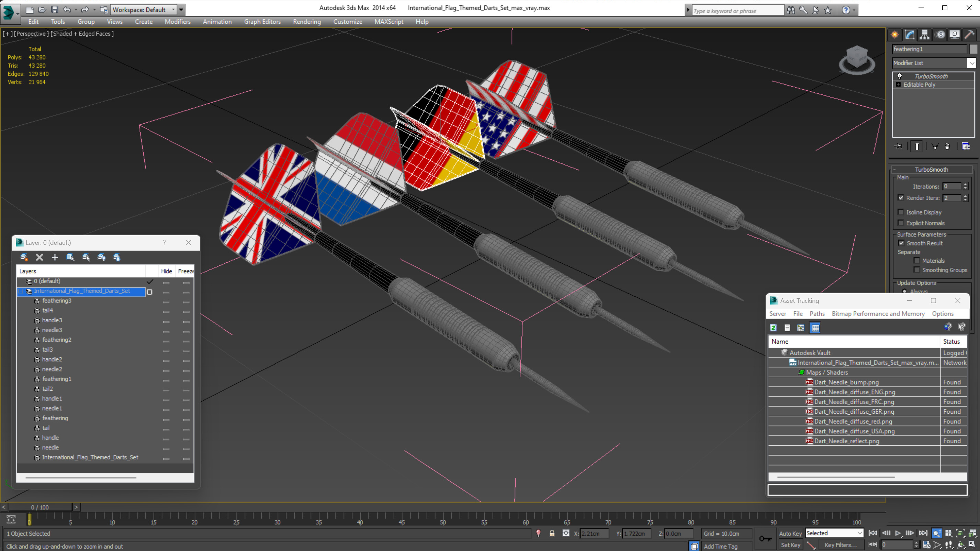Viewport: 980px width, 551px height.
Task: Open the Modify command panel tab
Action: [909, 35]
